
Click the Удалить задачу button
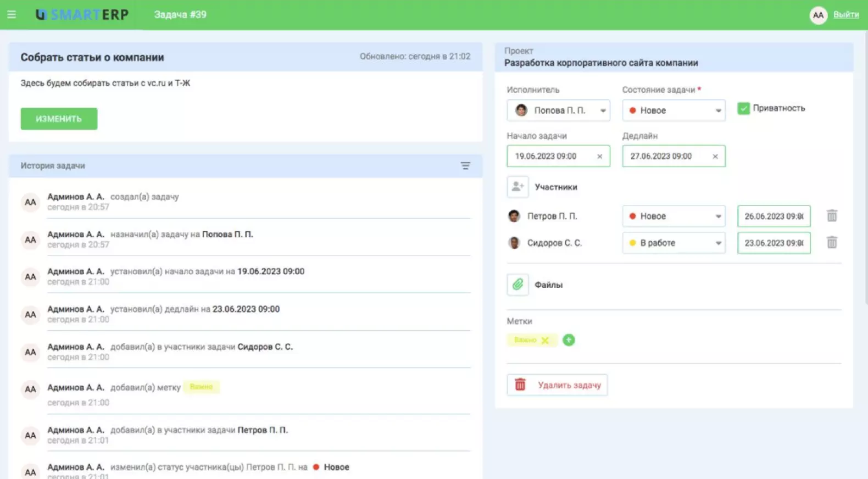[x=557, y=385]
